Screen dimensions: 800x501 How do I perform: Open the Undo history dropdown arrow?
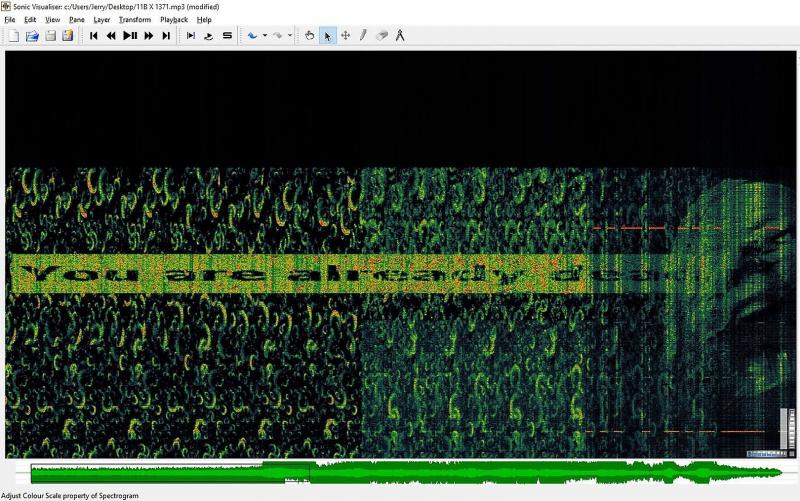(265, 36)
